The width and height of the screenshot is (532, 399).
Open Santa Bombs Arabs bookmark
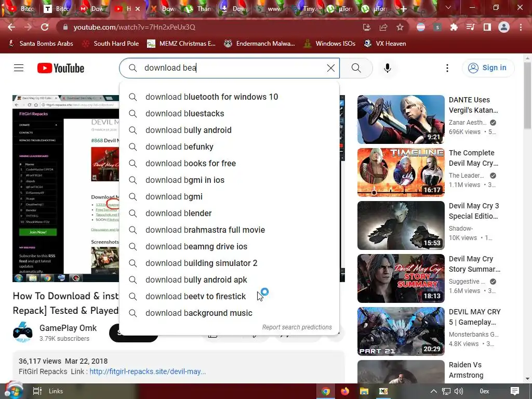[x=41, y=44]
